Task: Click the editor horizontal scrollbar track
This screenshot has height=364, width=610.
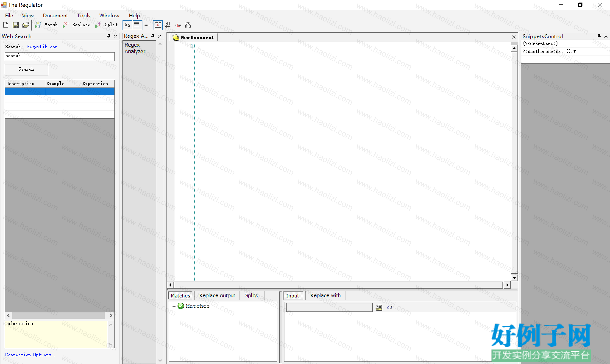Action: tap(338, 285)
